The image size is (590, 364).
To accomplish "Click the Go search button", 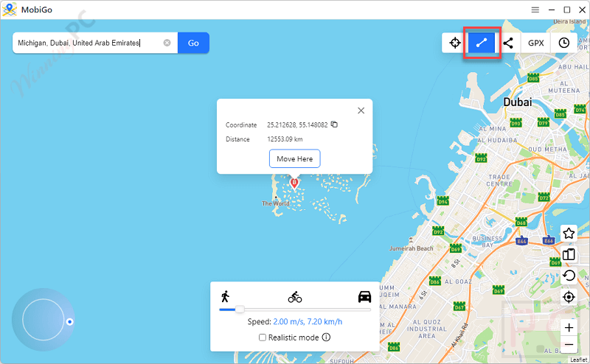I will (x=193, y=43).
